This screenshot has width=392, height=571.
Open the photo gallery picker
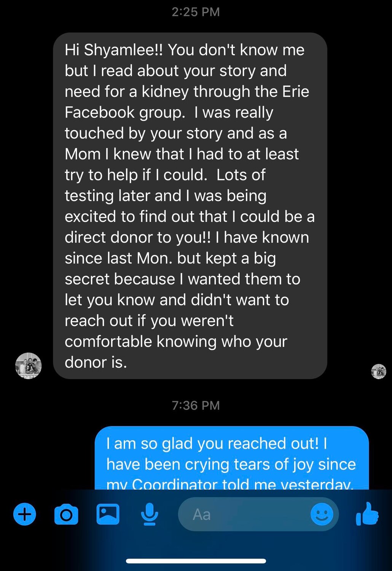click(108, 514)
